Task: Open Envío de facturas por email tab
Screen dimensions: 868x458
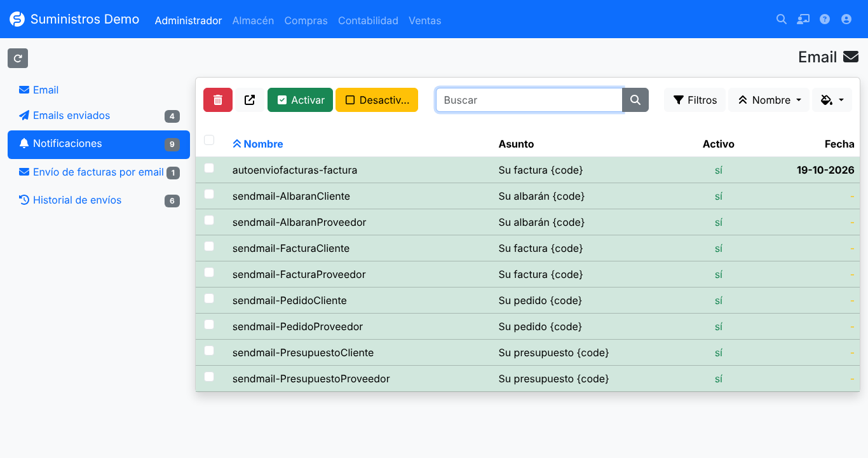Action: 98,172
